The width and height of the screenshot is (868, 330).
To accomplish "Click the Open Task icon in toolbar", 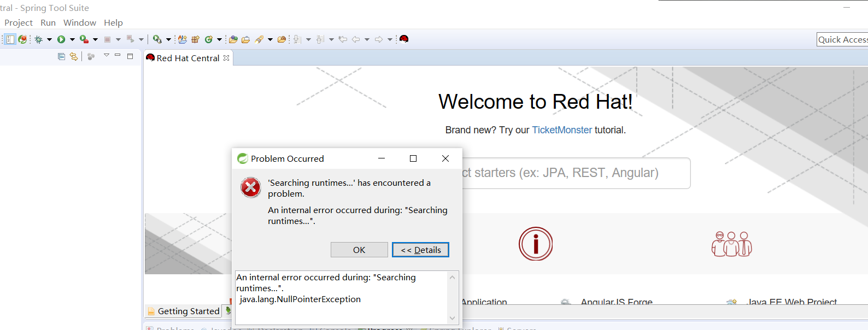I will point(245,39).
